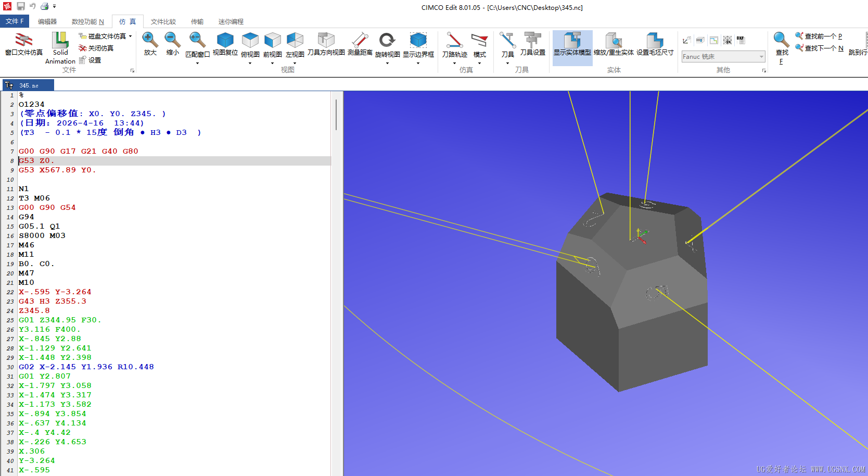Save the file from the quick access toolbar
Viewport: 868px width, 476px height.
pos(21,6)
